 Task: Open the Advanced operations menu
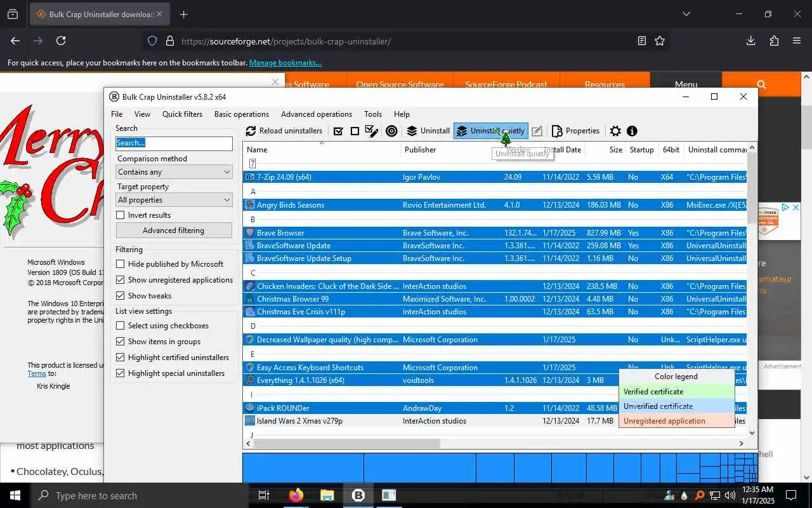pos(317,114)
